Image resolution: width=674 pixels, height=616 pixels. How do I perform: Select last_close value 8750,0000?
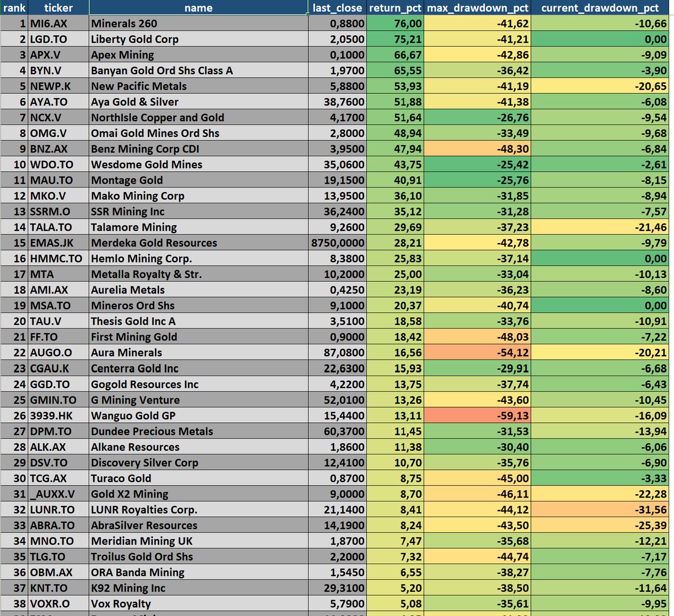pyautogui.click(x=338, y=243)
